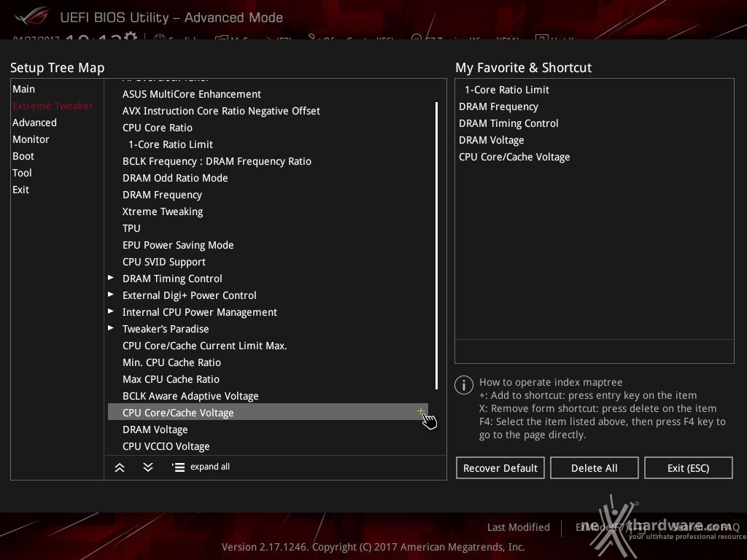This screenshot has width=747, height=560.
Task: Select 1-Core Ratio Limit in favorites
Action: coord(507,90)
